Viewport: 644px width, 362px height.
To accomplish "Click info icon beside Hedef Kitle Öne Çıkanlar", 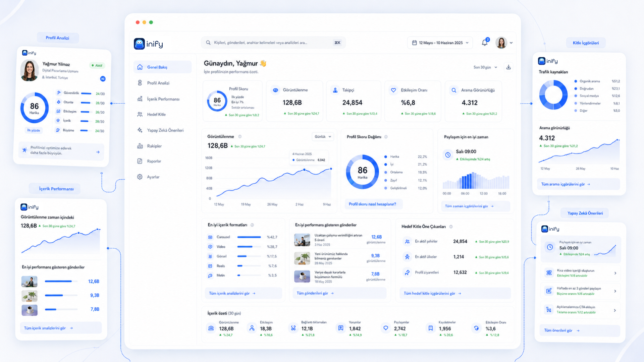I will point(451,227).
